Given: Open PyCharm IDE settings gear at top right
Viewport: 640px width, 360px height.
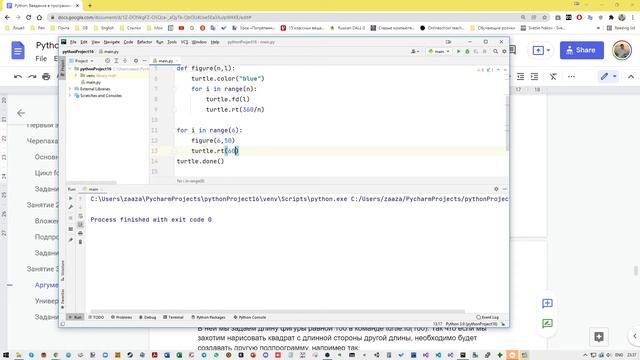Looking at the screenshot, I should coord(504,51).
